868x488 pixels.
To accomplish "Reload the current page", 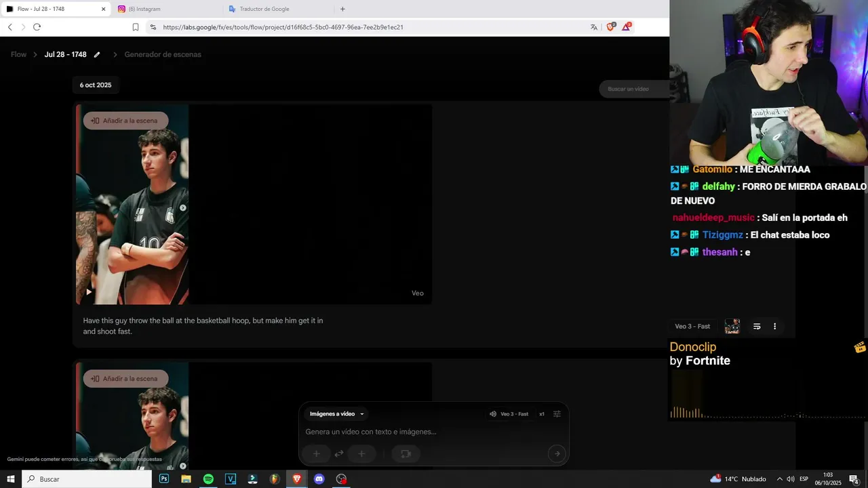I will pos(37,27).
